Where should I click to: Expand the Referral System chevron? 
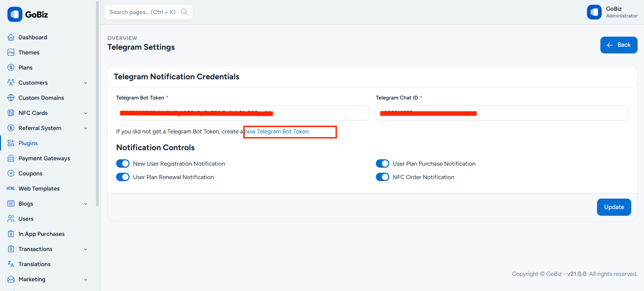pyautogui.click(x=86, y=128)
